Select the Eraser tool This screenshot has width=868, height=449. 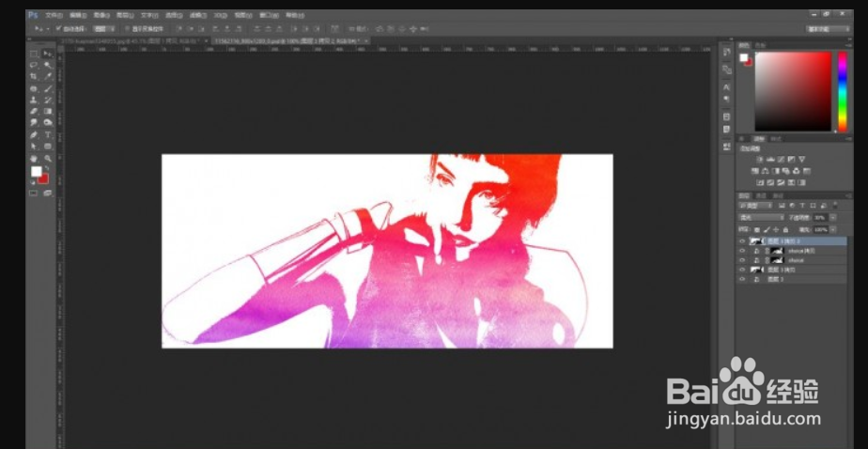(34, 111)
